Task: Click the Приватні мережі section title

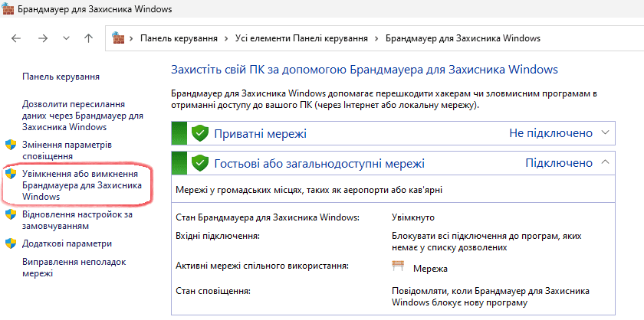Action: 261,134
